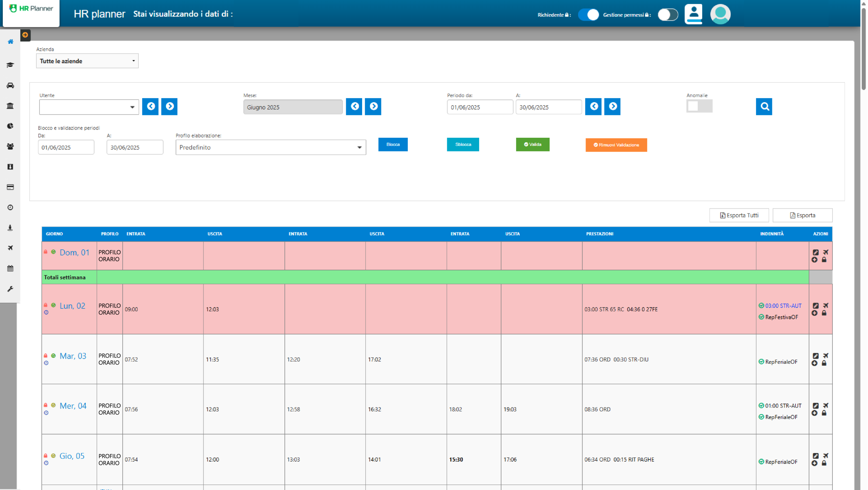
Task: Click the Blocco Da date field
Action: click(x=66, y=148)
